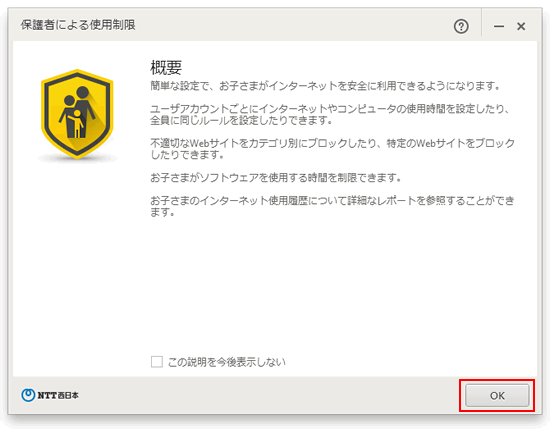Click the yellow family shield icon

click(x=77, y=114)
